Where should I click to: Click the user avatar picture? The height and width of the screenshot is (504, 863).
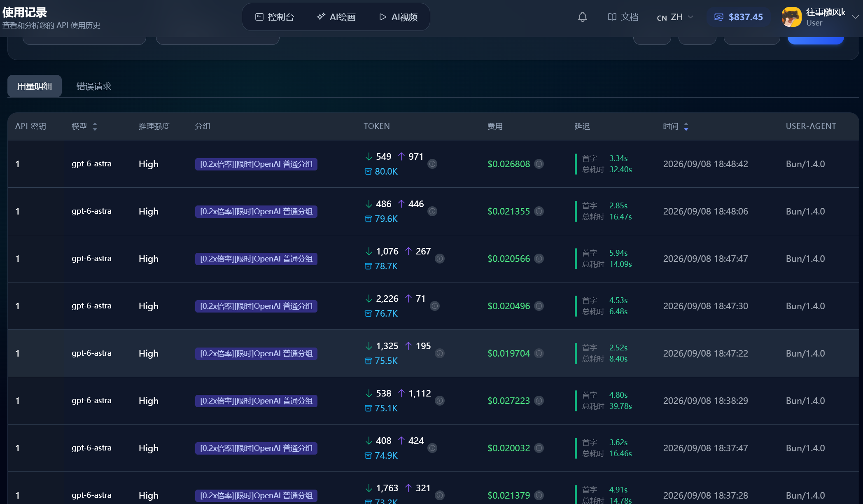coord(791,17)
